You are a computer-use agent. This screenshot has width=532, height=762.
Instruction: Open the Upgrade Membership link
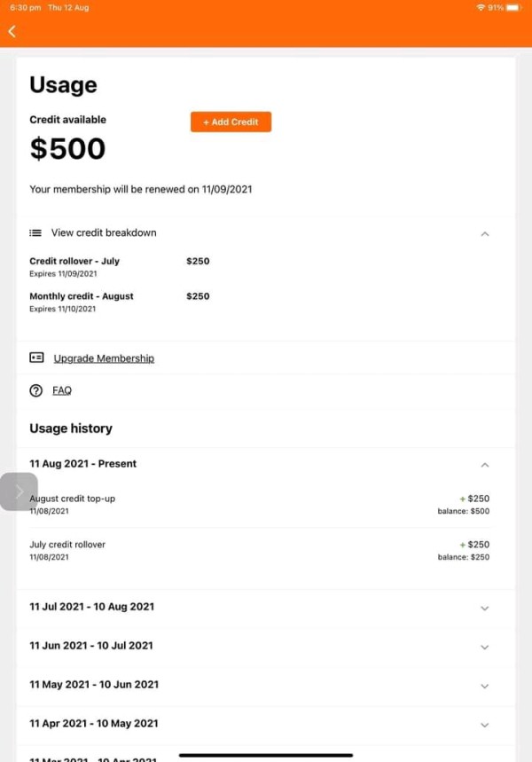(x=104, y=358)
